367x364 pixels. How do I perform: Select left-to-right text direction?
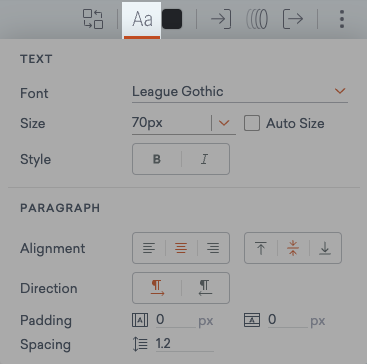[x=157, y=288]
